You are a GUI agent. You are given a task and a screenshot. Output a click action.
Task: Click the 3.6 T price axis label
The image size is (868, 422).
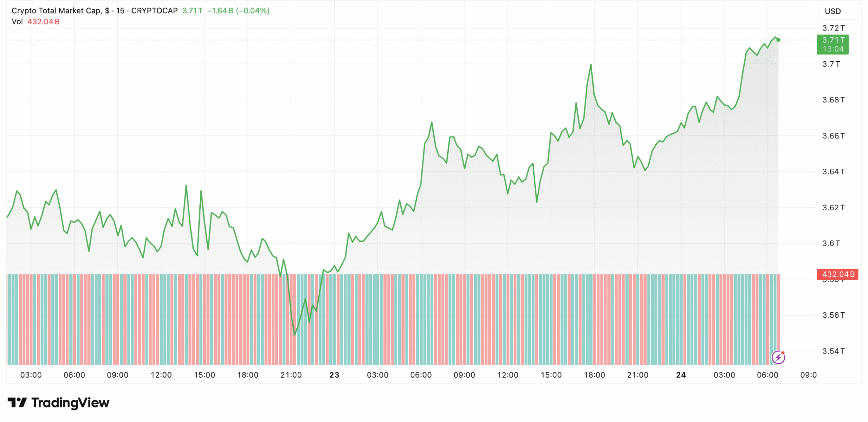pos(831,243)
